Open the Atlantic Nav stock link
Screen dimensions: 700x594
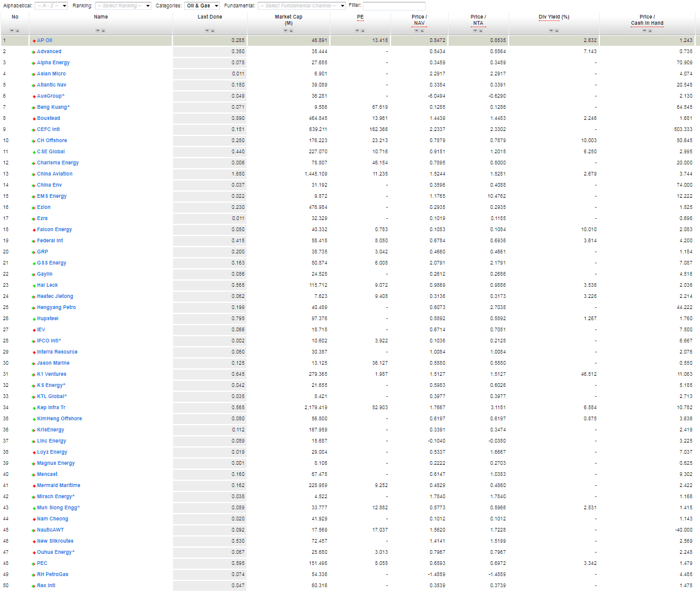51,85
